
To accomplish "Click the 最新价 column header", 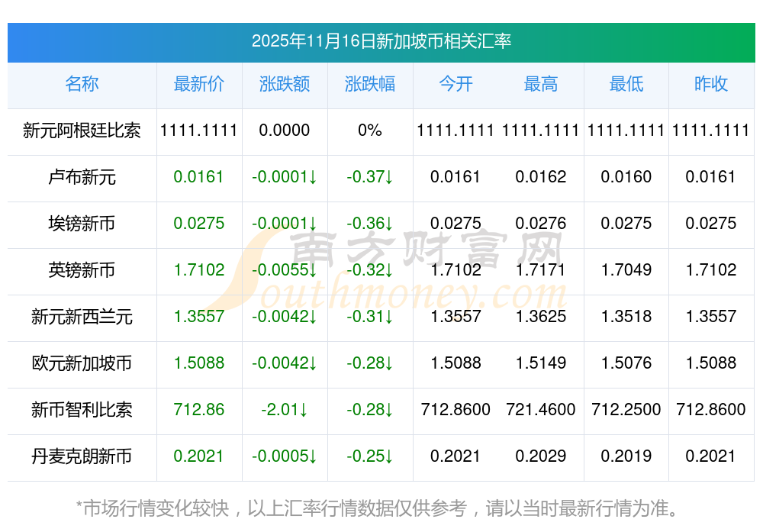I will tap(199, 84).
